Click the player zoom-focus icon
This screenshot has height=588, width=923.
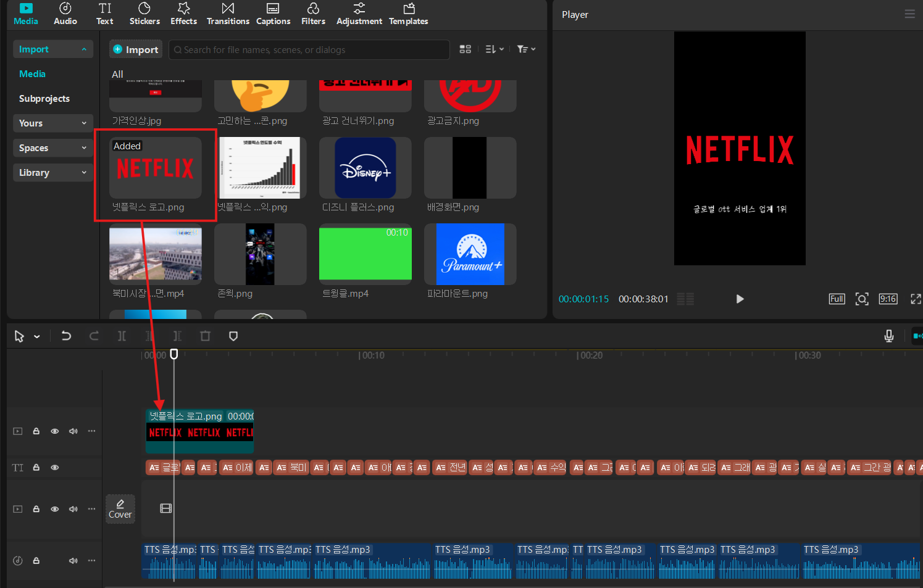[x=862, y=299]
